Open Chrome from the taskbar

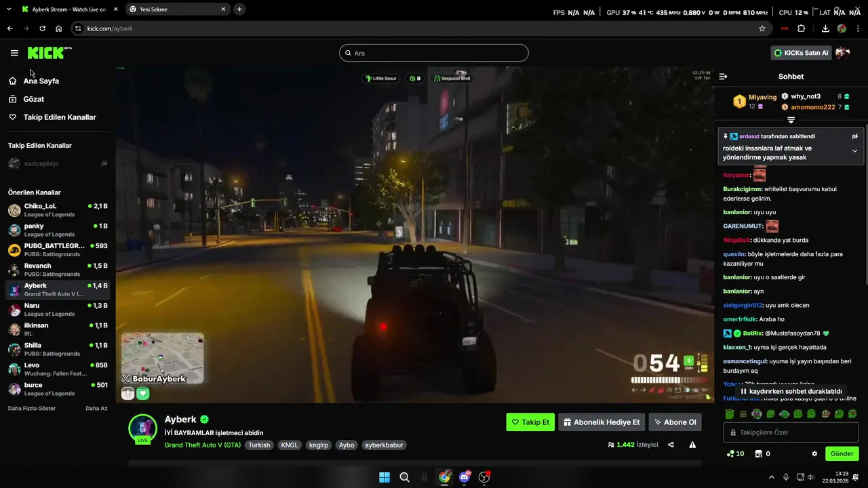pos(444,476)
